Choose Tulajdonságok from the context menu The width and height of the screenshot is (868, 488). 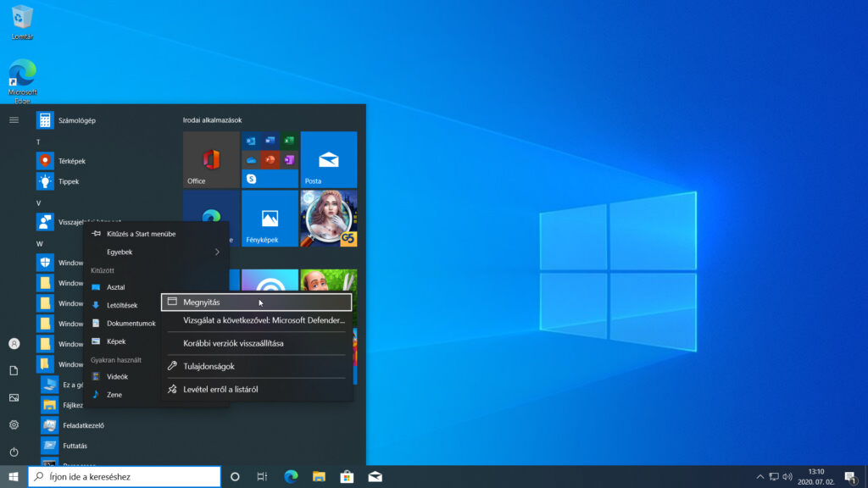tap(256, 366)
